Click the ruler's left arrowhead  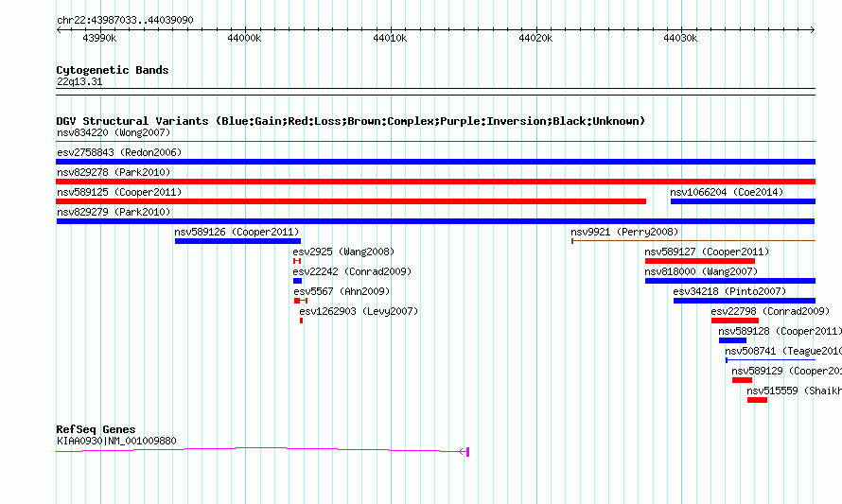point(59,30)
